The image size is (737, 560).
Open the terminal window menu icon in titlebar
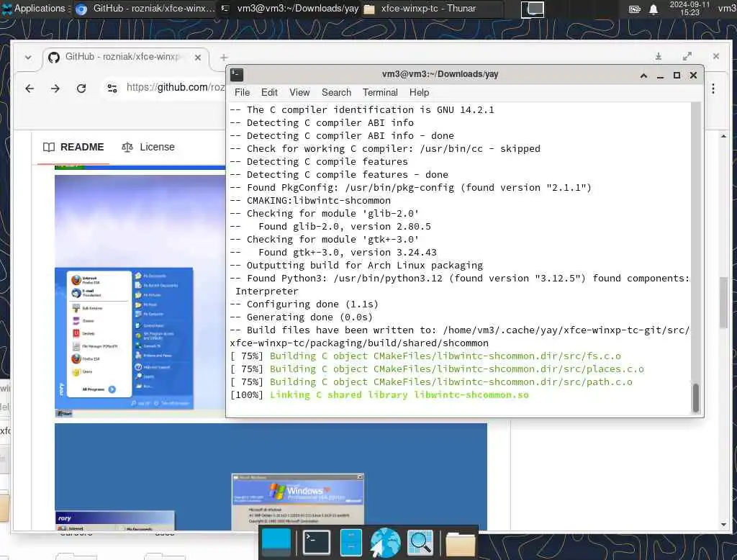click(x=237, y=75)
